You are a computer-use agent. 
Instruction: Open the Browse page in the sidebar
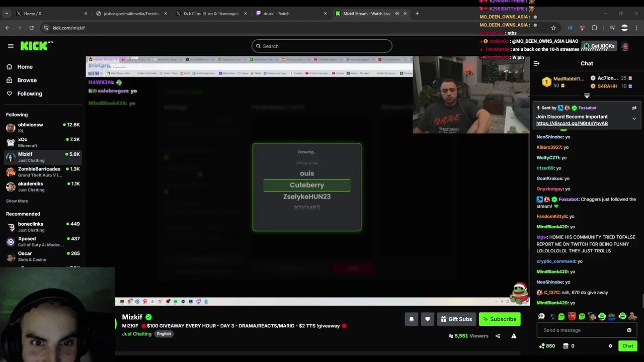(x=27, y=80)
